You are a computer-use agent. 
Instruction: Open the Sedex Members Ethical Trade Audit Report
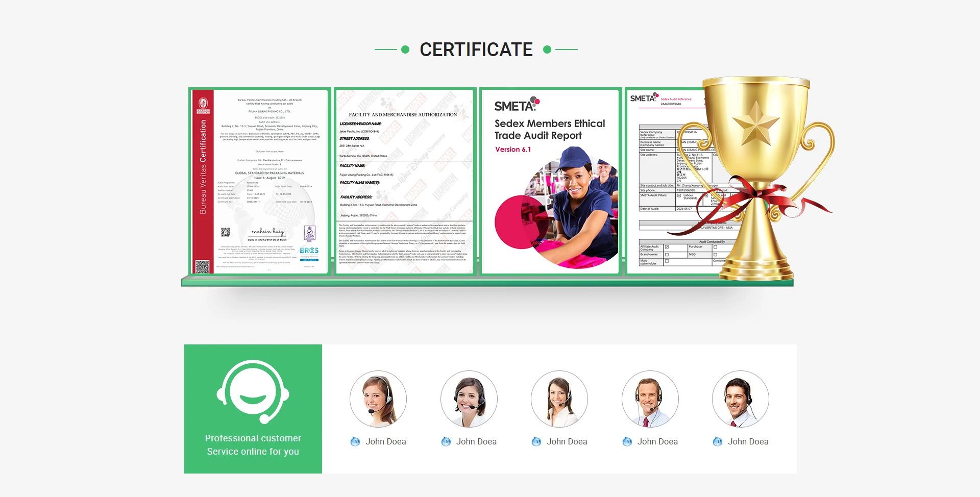(551, 182)
